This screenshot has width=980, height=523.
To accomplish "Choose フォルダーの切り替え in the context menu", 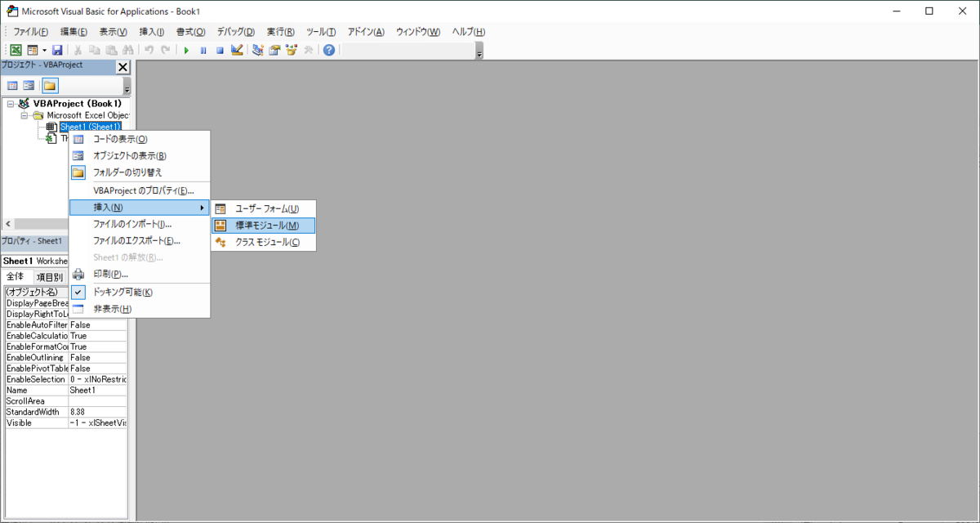I will 139,172.
